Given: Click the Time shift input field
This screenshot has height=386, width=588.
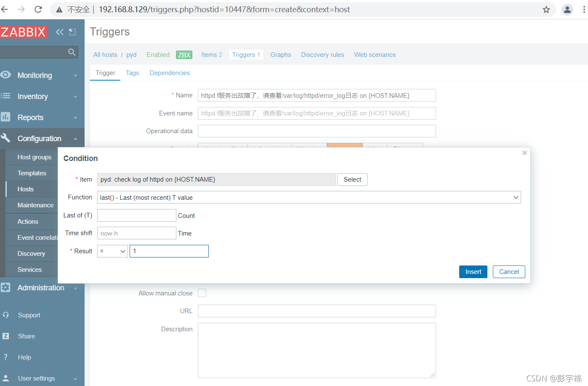Looking at the screenshot, I should click(137, 233).
